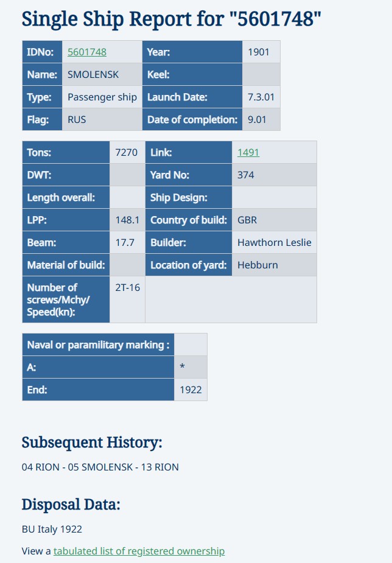The height and width of the screenshot is (563, 392).
Task: Click the Passenger ship type value
Action: click(x=102, y=97)
